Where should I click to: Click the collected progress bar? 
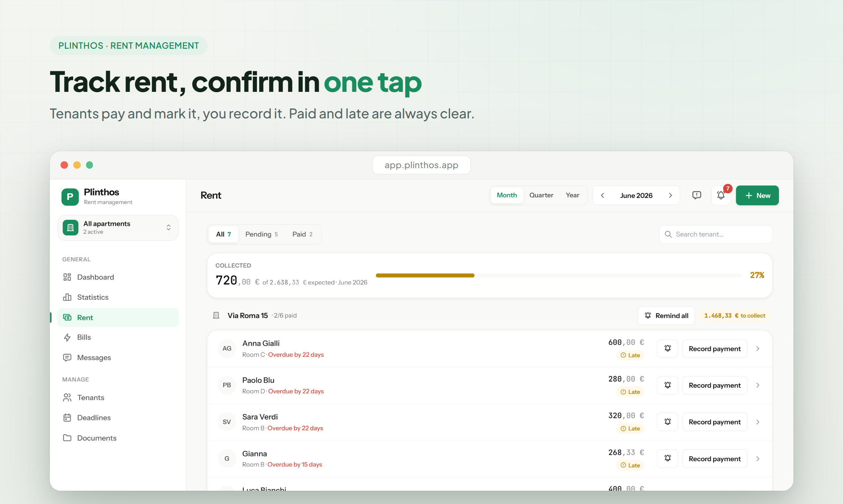[559, 276]
